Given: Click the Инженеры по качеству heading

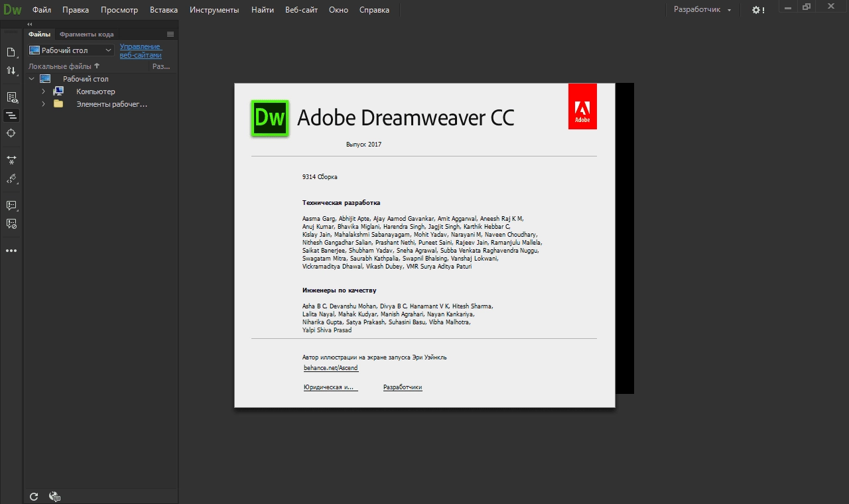Looking at the screenshot, I should [x=339, y=290].
